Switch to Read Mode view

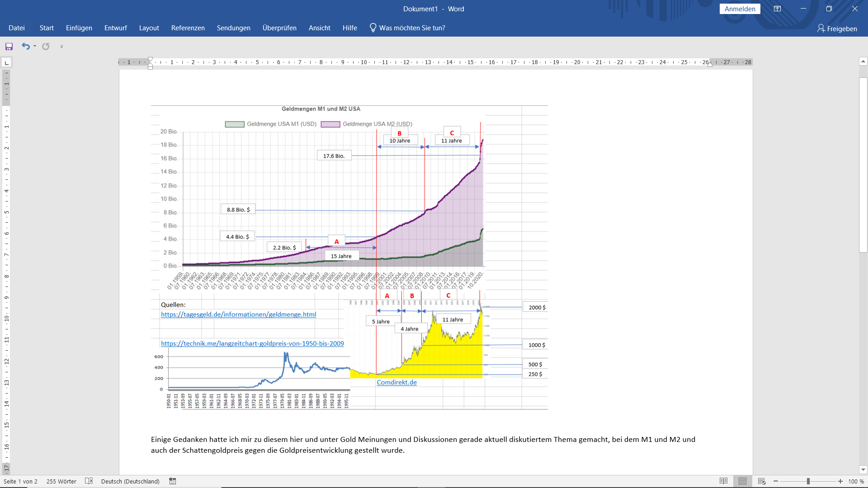(x=723, y=481)
